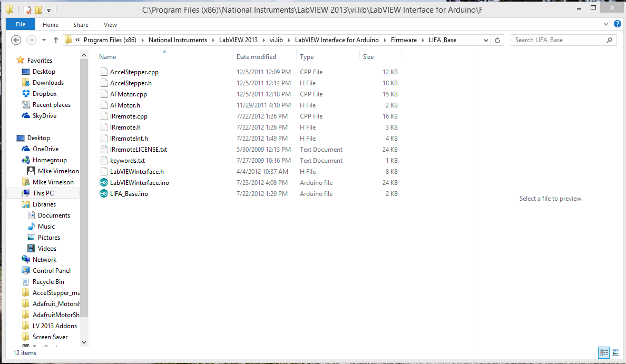Select the IRremoteInt.h file name

tap(129, 139)
